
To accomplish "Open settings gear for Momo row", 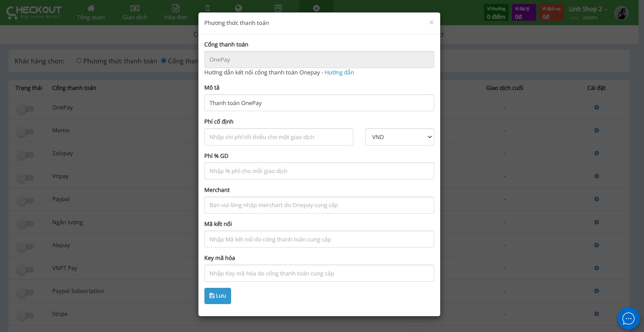I will pos(597,130).
